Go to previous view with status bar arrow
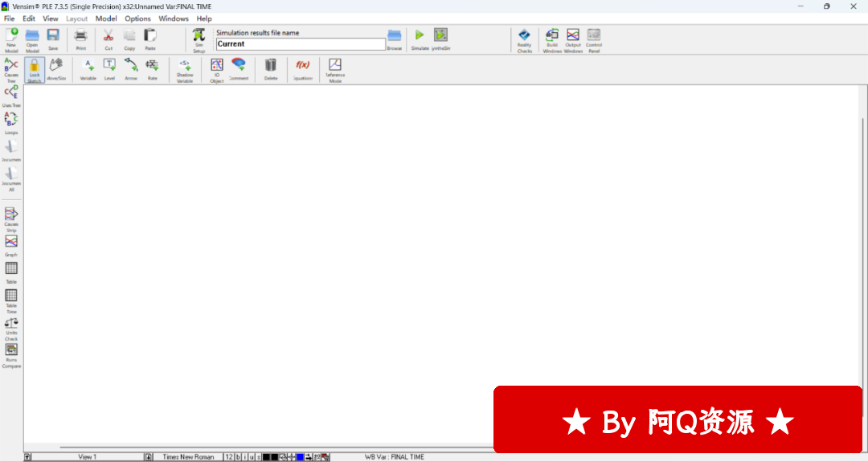The width and height of the screenshot is (868, 462). (27, 457)
